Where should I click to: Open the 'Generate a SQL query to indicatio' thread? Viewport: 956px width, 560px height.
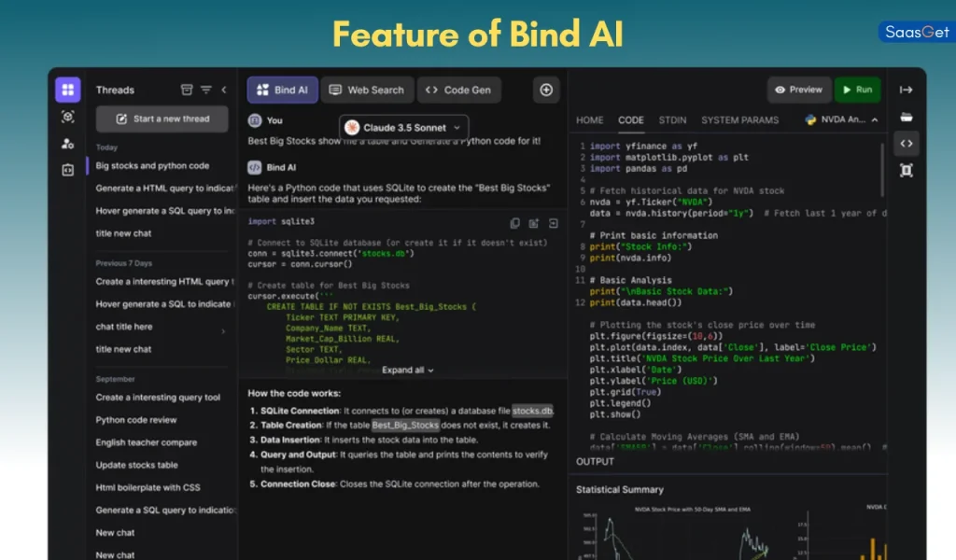(164, 510)
